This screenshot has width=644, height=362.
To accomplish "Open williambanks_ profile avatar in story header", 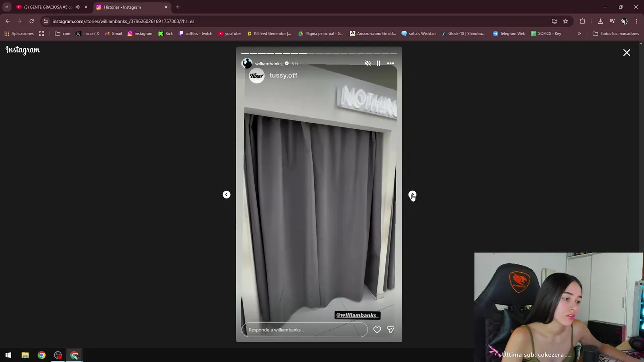I will tap(247, 63).
